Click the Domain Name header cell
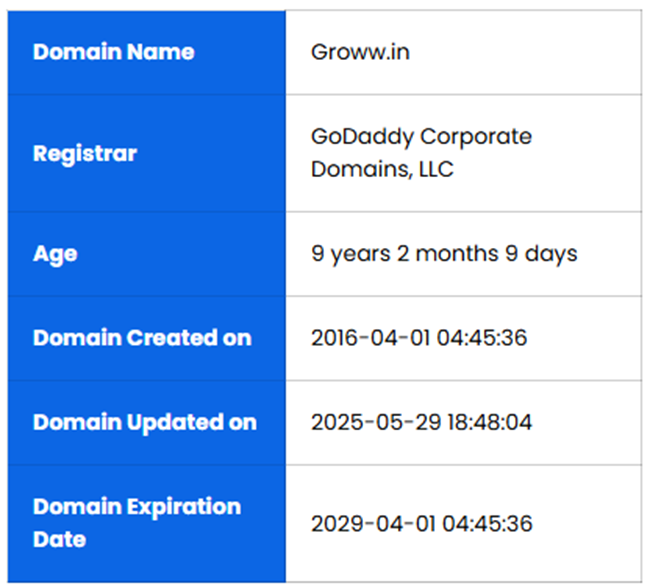 click(113, 52)
